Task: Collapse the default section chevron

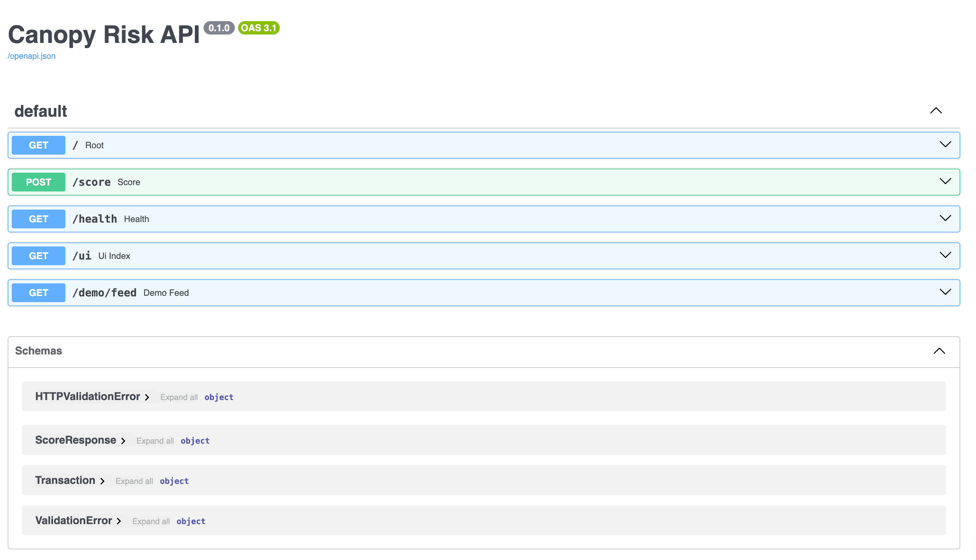Action: click(936, 111)
